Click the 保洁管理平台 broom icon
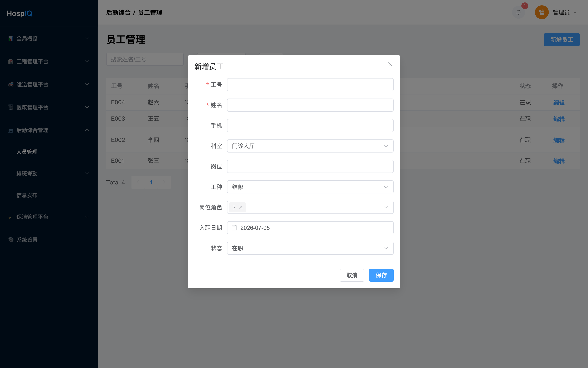This screenshot has width=588, height=368. pyautogui.click(x=11, y=217)
